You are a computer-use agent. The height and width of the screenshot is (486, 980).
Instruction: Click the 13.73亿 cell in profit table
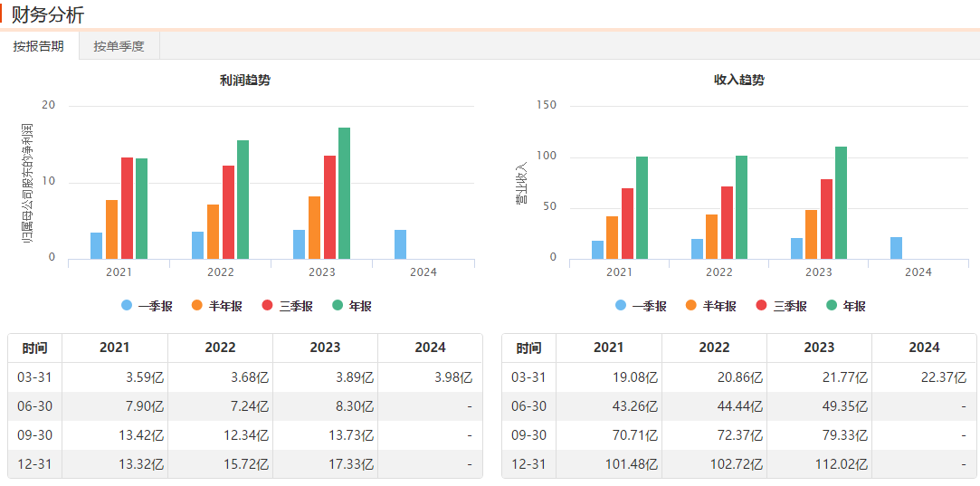pos(325,435)
